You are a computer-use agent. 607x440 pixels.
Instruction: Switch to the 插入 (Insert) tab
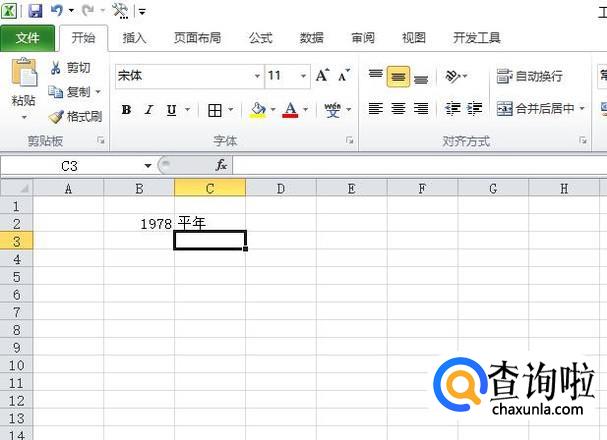[134, 38]
